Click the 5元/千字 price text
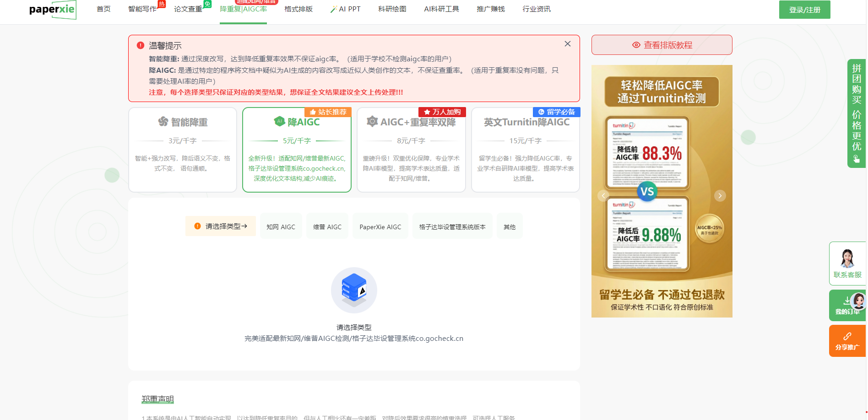This screenshot has height=420, width=868. coord(297,141)
